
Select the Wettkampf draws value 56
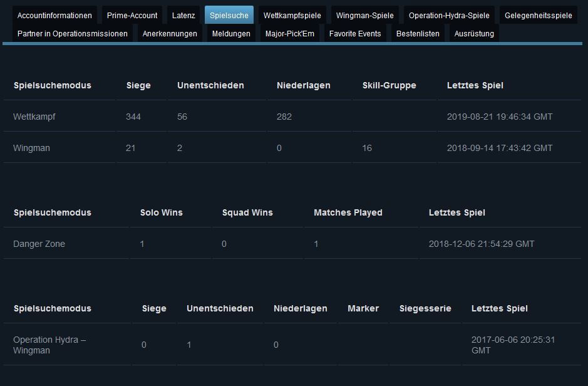[x=182, y=117]
